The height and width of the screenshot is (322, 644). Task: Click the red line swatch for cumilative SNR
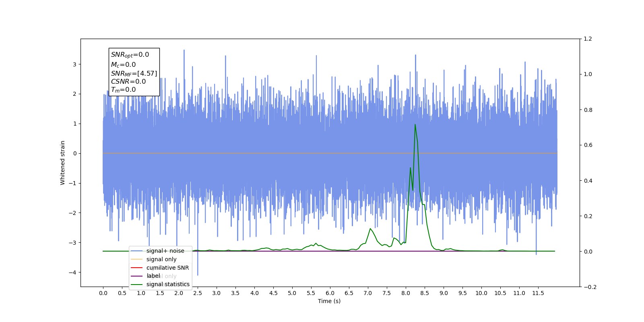[137, 268]
